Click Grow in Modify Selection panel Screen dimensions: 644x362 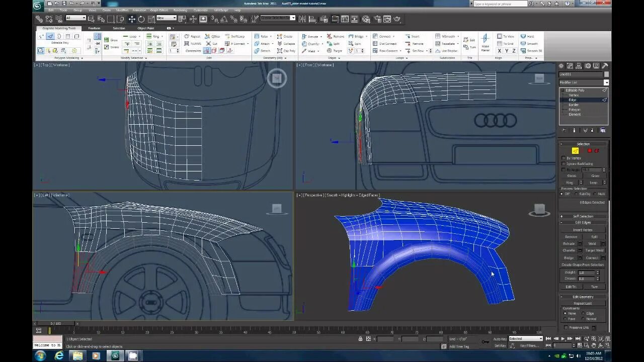[x=111, y=40]
